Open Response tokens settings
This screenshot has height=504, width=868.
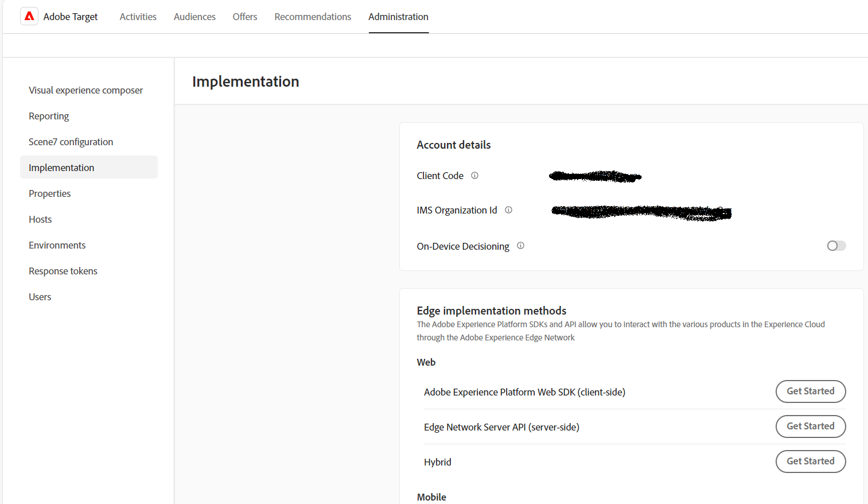[89, 271]
